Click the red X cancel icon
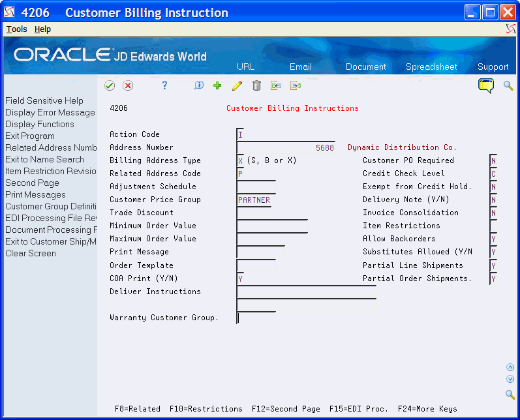 128,85
